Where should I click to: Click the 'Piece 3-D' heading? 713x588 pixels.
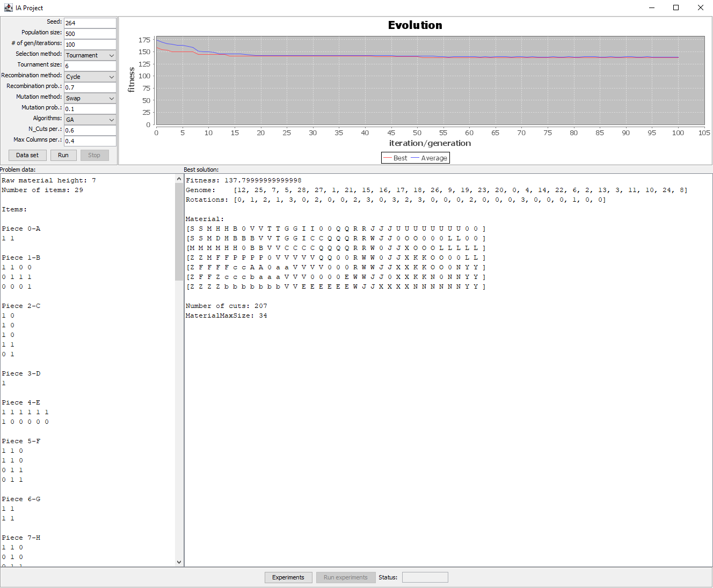(21, 373)
